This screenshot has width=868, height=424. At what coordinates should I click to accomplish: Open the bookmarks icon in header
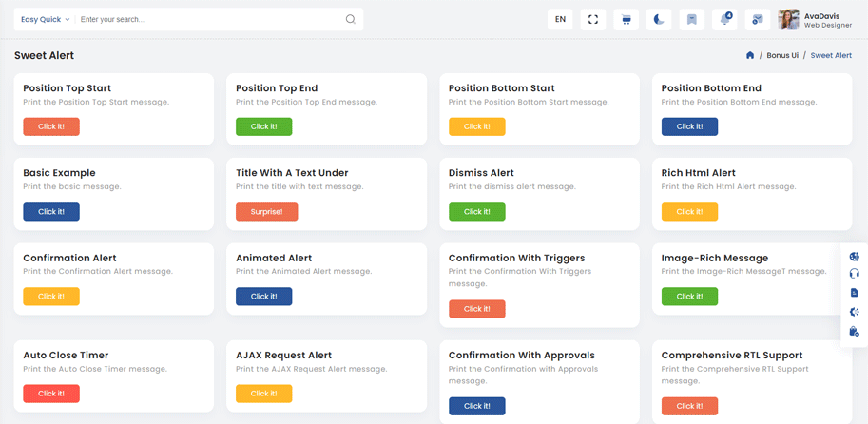[x=692, y=19]
